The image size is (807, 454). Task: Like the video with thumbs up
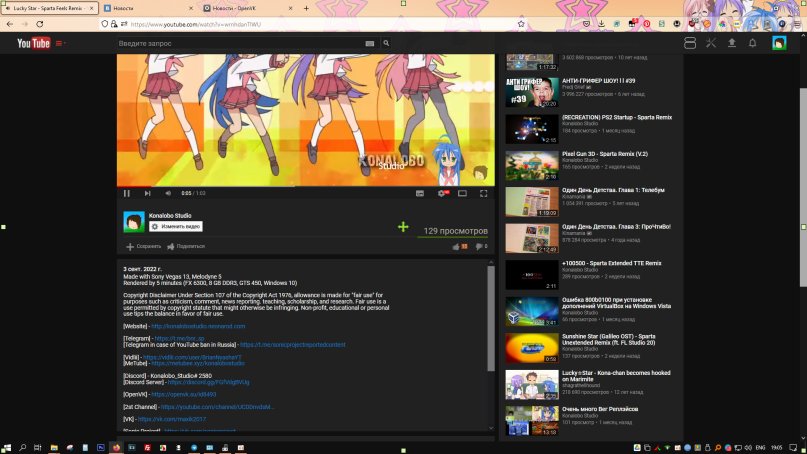point(458,246)
